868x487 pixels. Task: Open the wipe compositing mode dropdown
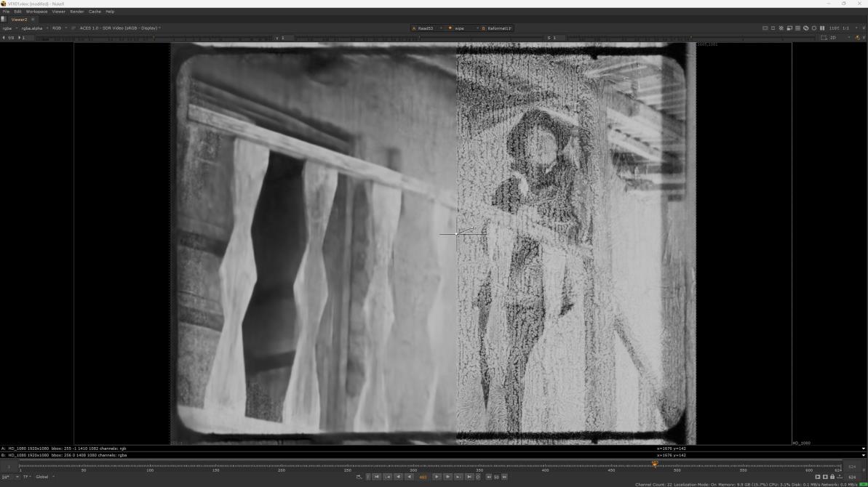coord(462,28)
